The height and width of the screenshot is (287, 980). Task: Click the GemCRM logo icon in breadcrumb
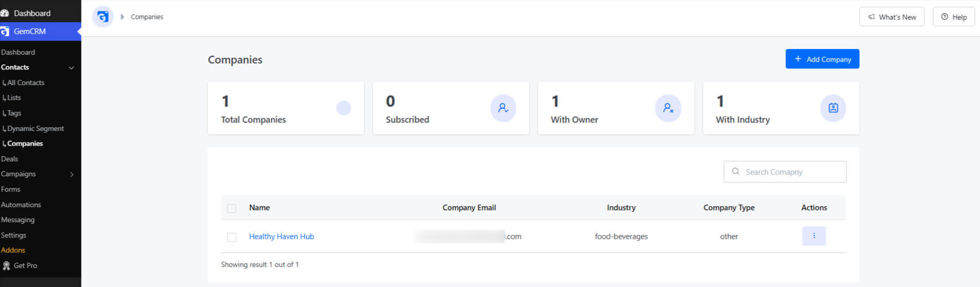click(103, 16)
